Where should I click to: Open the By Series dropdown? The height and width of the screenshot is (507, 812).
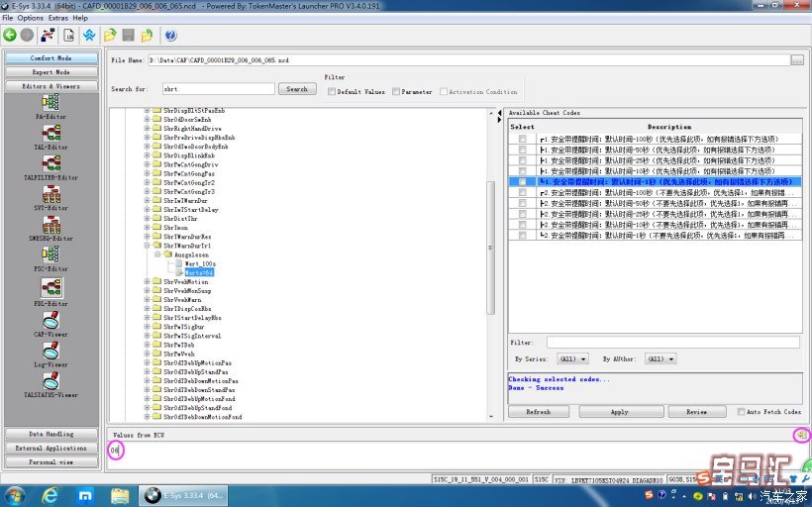[x=572, y=358]
